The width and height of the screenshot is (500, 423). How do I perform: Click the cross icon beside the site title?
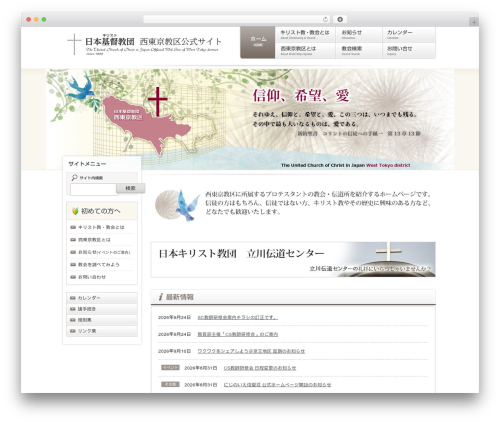coord(74,44)
